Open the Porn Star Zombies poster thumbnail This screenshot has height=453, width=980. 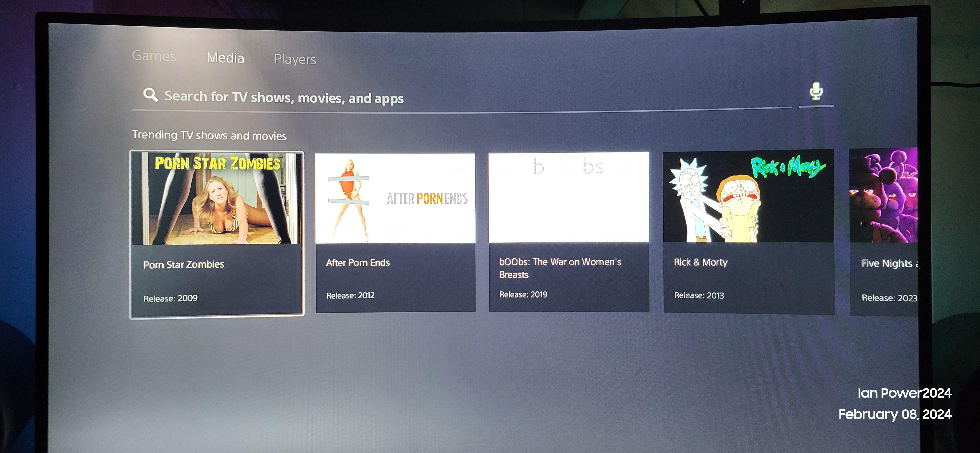click(x=217, y=199)
